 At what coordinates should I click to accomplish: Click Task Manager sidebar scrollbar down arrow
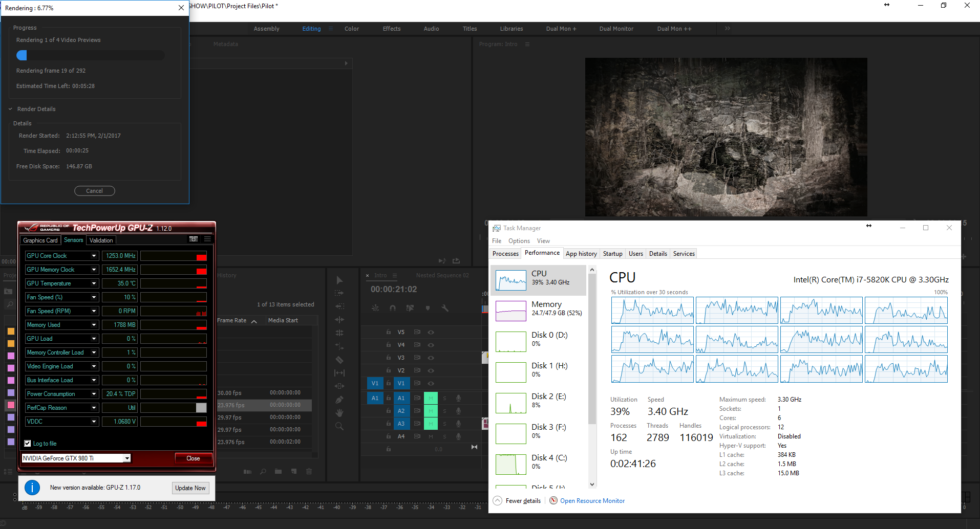point(592,484)
